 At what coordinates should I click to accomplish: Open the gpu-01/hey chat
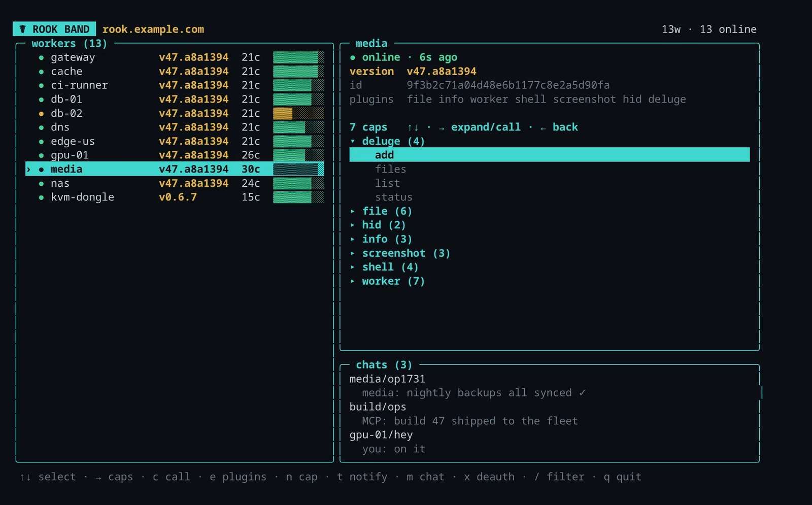381,435
